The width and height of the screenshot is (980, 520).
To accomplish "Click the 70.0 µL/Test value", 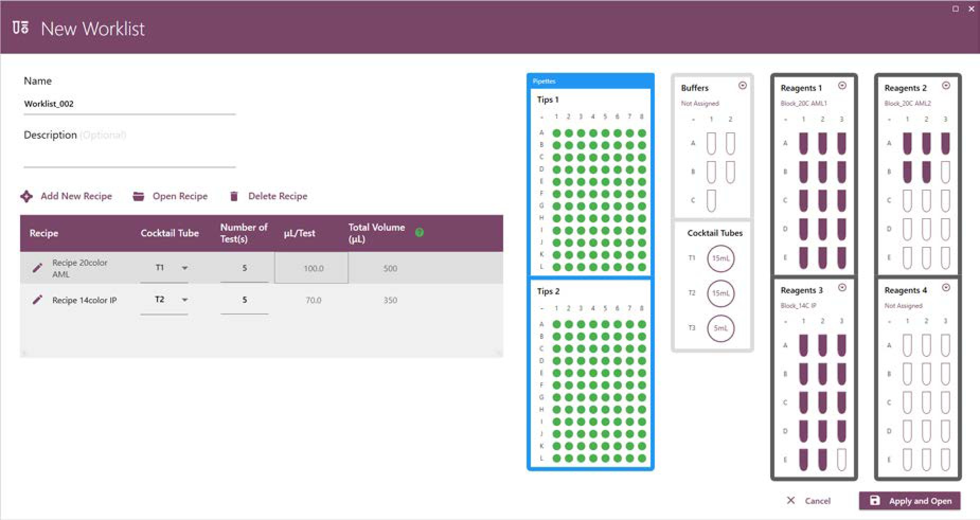I will pyautogui.click(x=313, y=300).
